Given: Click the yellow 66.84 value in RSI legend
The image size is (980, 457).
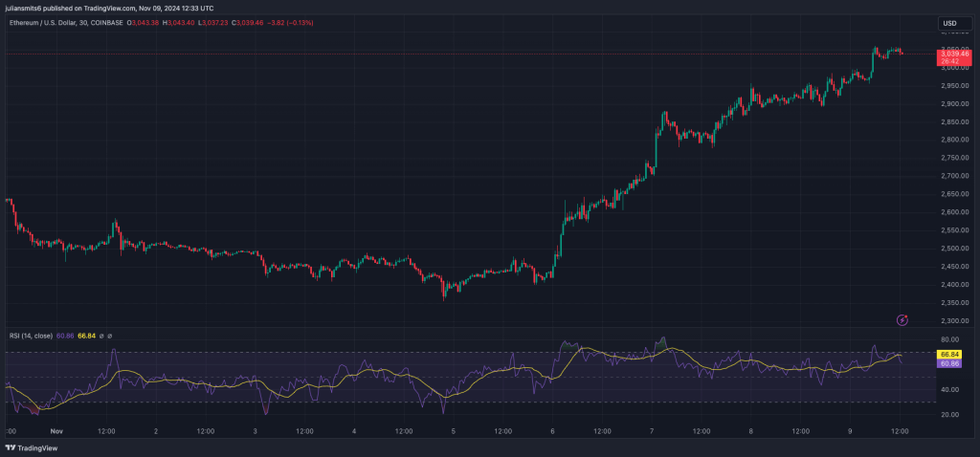Looking at the screenshot, I should coord(86,336).
